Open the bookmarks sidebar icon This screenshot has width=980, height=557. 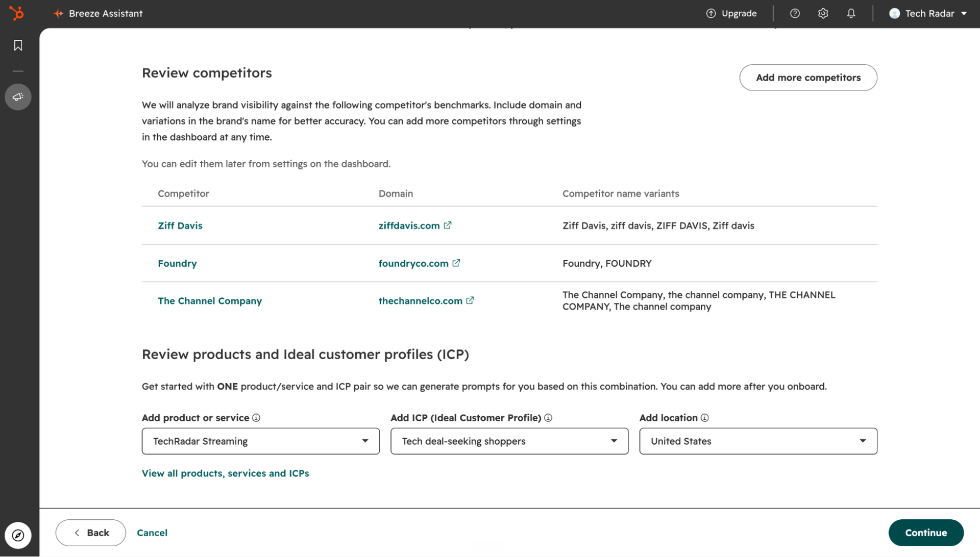pos(18,45)
